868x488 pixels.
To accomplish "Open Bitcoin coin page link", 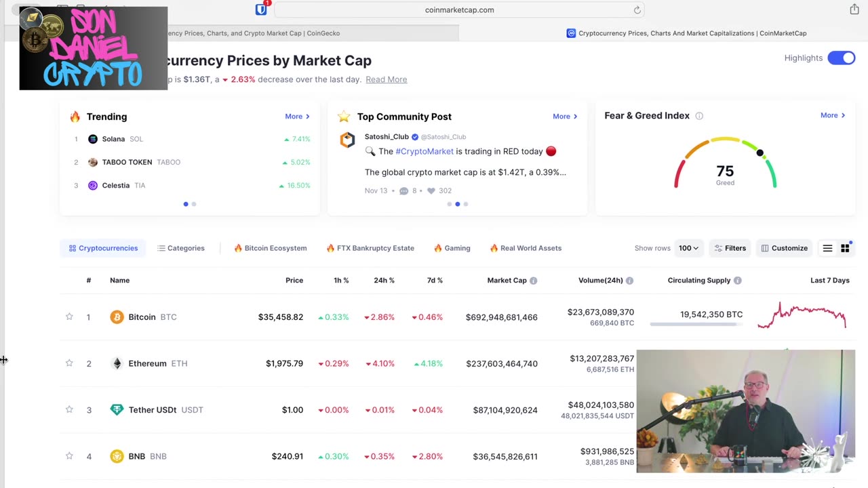I will [x=153, y=317].
